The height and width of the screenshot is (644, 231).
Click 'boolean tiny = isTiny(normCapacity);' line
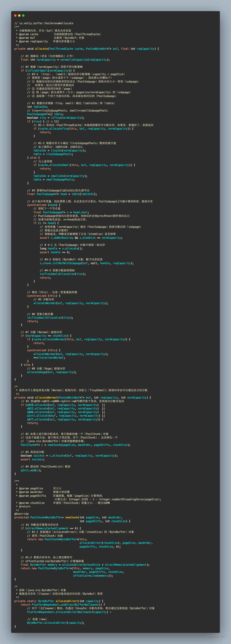click(55, 118)
